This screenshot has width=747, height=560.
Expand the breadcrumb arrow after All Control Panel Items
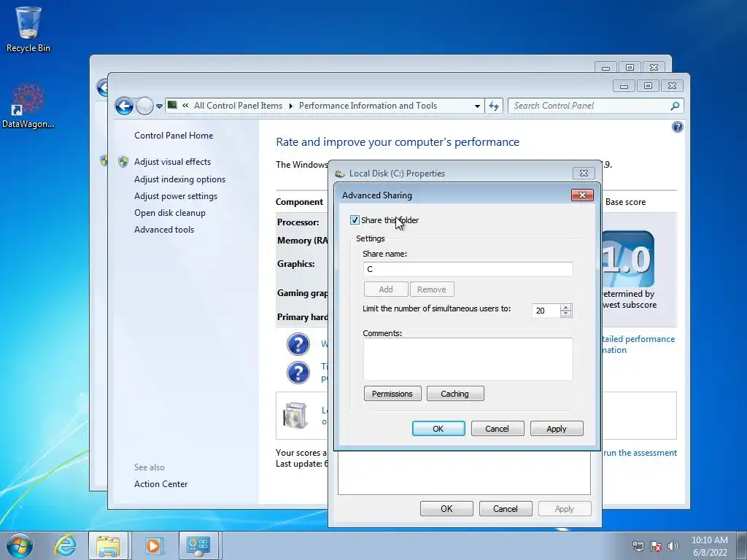coord(290,106)
